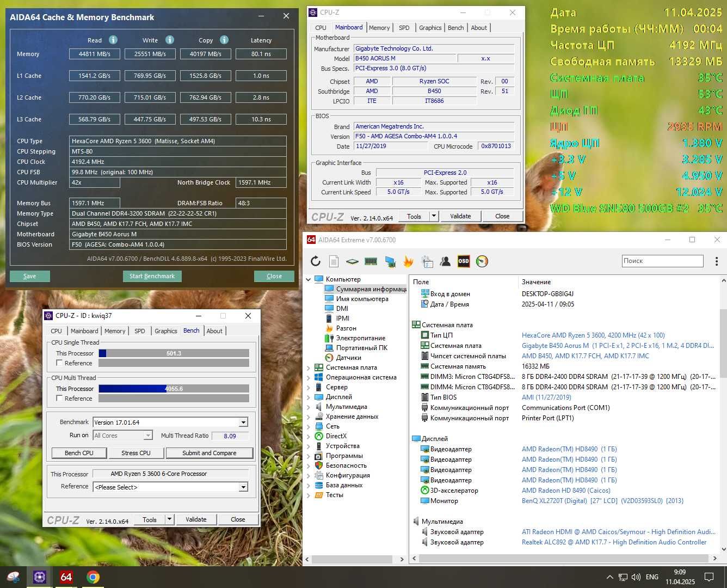The height and width of the screenshot is (588, 727).
Task: Click the Stress CPU button
Action: (x=136, y=453)
